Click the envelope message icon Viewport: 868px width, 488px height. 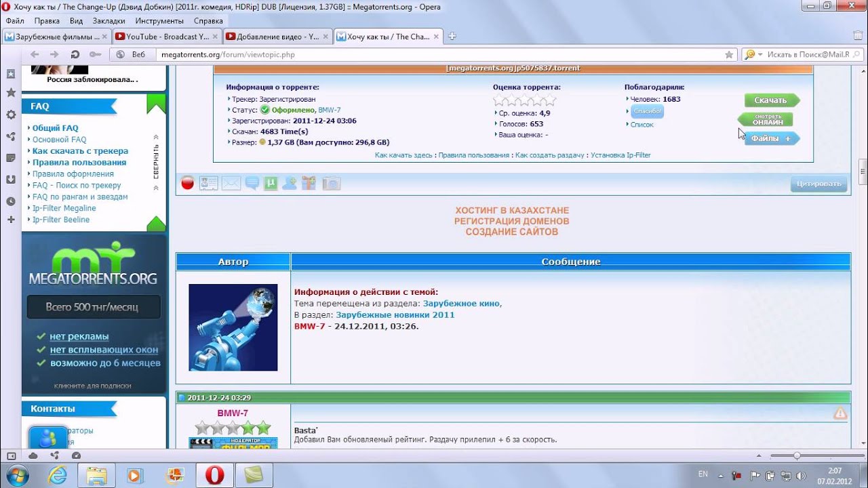231,183
